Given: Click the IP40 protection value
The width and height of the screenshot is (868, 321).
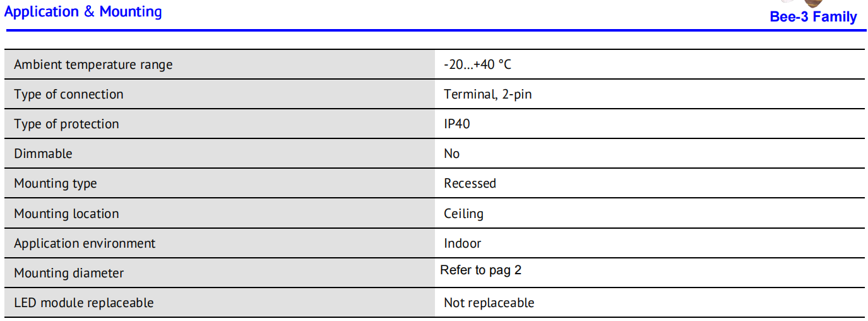Looking at the screenshot, I should point(457,124).
